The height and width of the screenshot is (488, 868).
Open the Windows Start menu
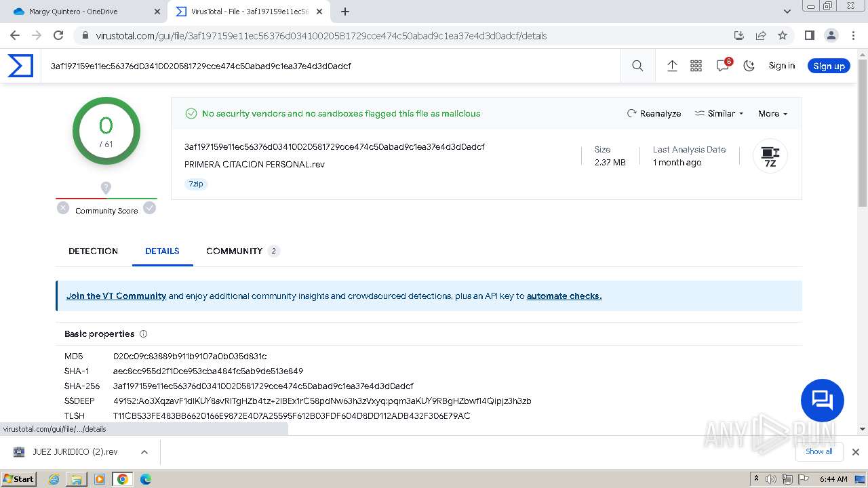click(19, 479)
